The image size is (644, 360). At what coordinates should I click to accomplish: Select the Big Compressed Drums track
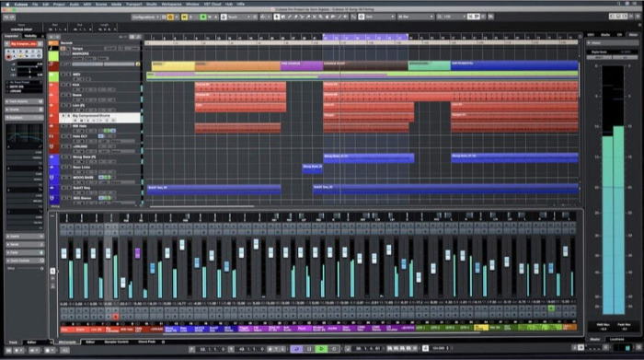point(100,118)
